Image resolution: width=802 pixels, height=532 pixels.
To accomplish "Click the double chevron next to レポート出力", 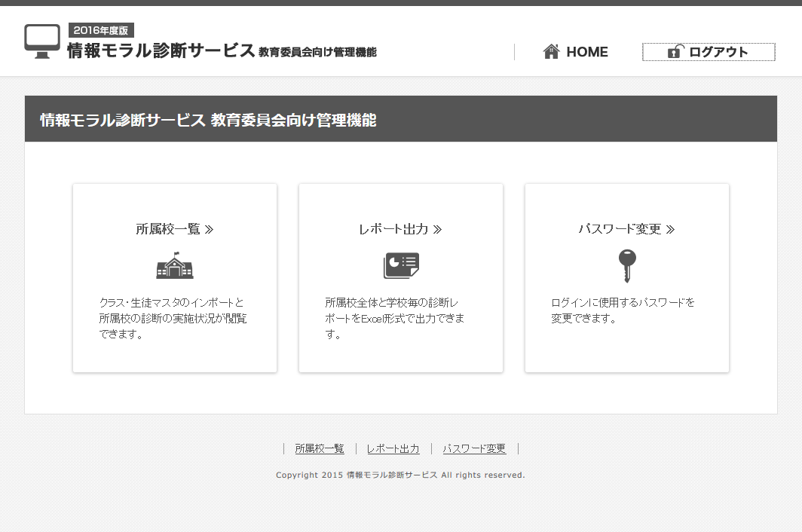I will click(437, 229).
